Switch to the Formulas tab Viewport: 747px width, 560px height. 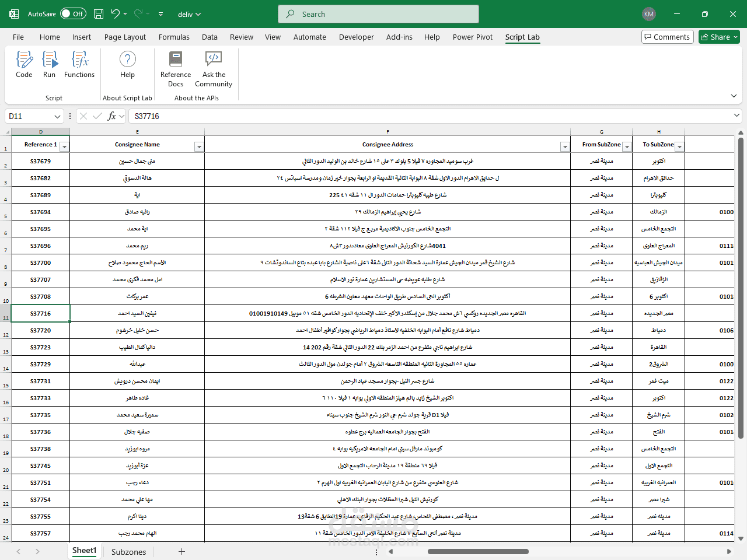coord(174,37)
